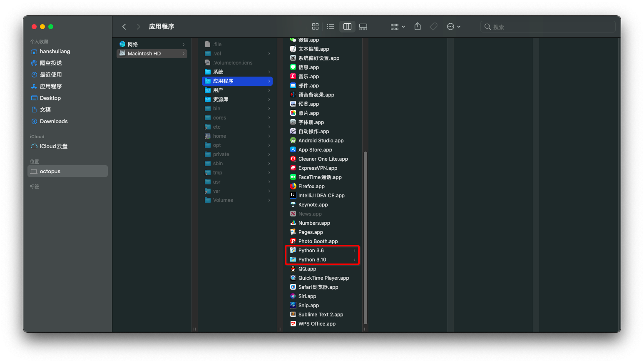Select 网络 in first column
The height and width of the screenshot is (363, 644).
[152, 45]
